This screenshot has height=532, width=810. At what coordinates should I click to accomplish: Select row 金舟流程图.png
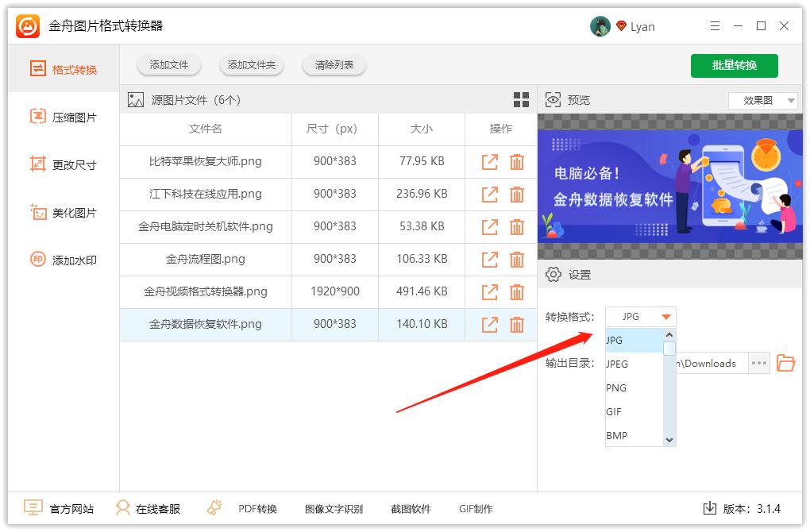pos(328,260)
